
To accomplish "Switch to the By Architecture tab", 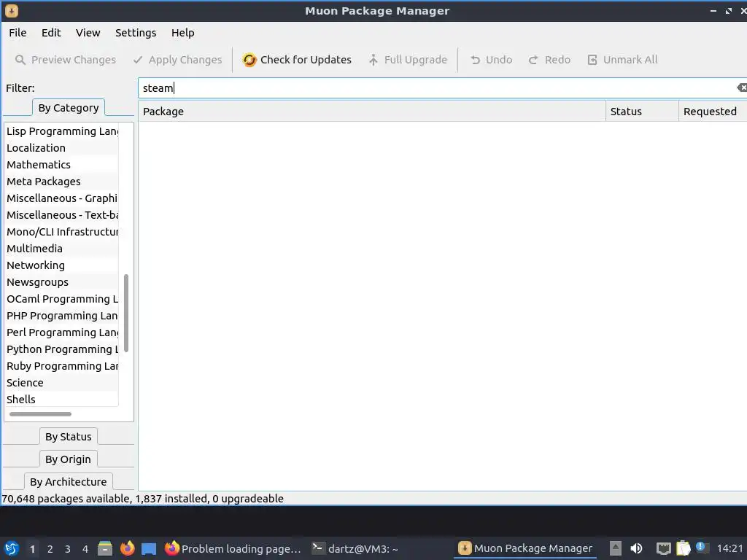I will (x=68, y=482).
